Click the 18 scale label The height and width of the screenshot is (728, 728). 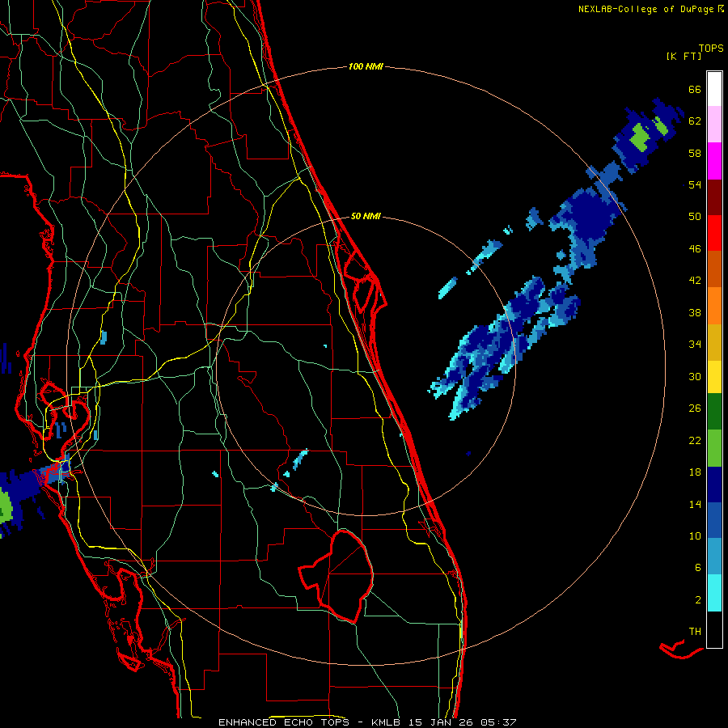point(695,472)
